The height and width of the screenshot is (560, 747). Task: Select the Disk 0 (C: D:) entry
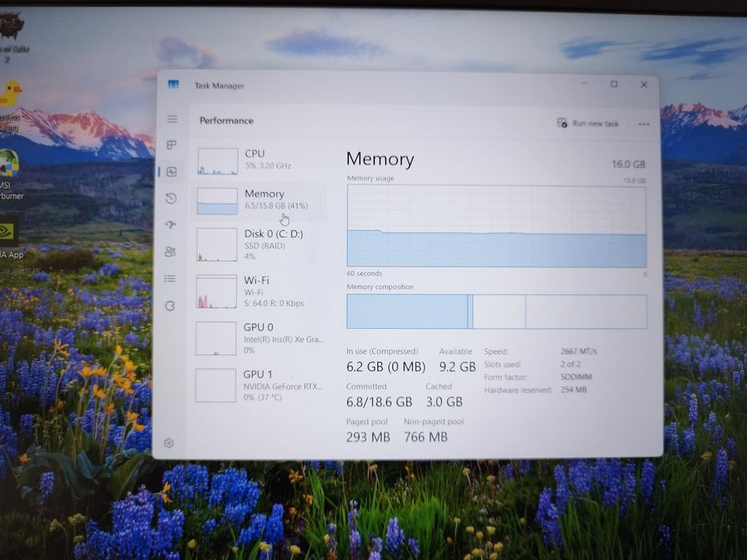coord(260,244)
